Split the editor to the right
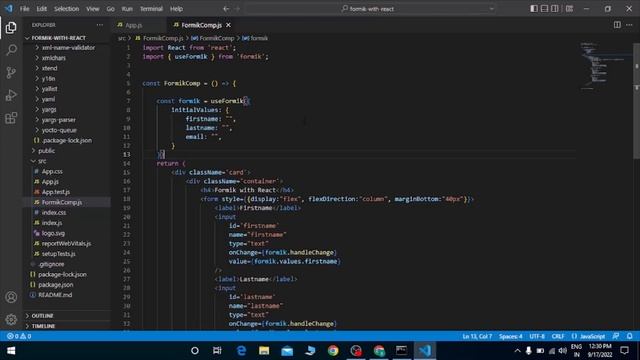The image size is (640, 360). tap(617, 25)
